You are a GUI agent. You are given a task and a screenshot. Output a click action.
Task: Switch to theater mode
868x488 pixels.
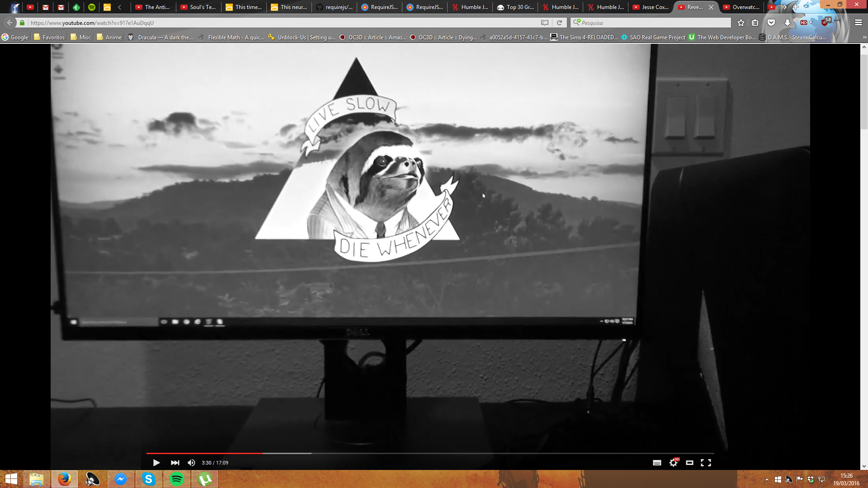[x=689, y=463]
